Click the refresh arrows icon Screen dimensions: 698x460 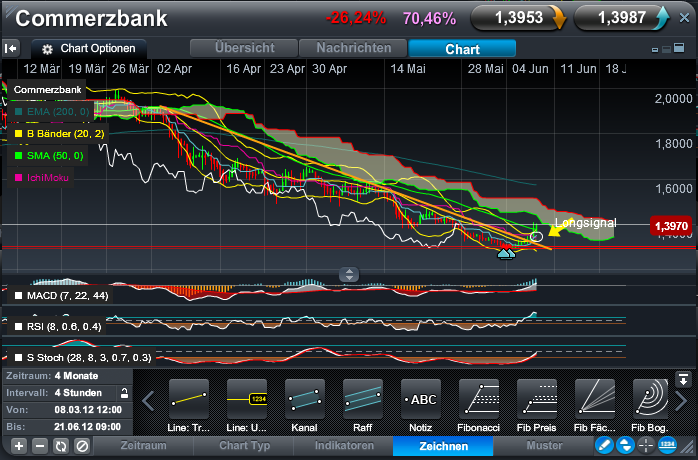pos(61,446)
